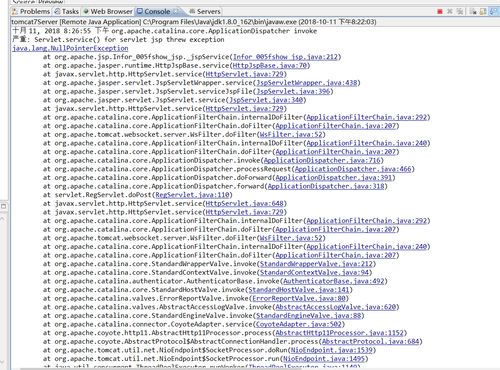
Task: Follow AbstractHttp11Processor.java:1152 link
Action: pyautogui.click(x=339, y=333)
